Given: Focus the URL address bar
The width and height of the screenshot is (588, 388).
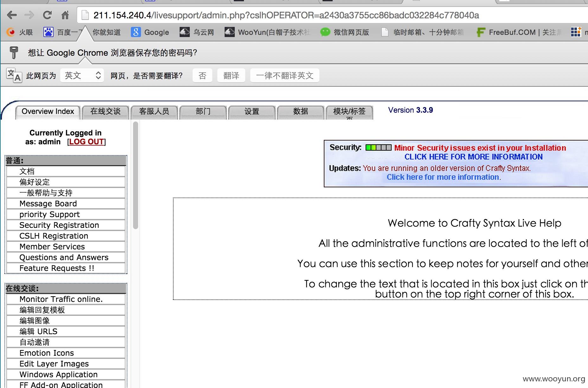Looking at the screenshot, I should 333,15.
